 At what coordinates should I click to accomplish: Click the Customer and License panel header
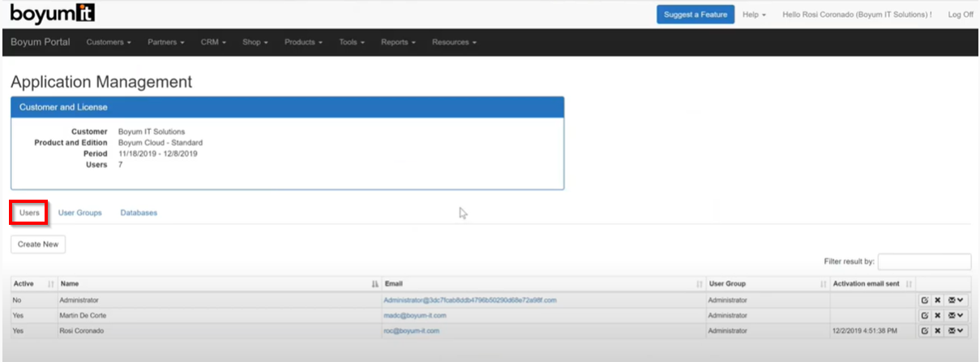pyautogui.click(x=288, y=107)
